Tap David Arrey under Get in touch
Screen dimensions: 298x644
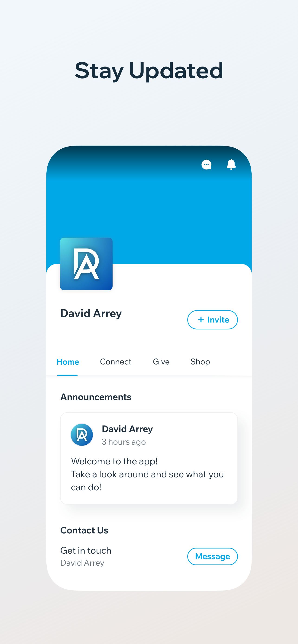(x=82, y=563)
